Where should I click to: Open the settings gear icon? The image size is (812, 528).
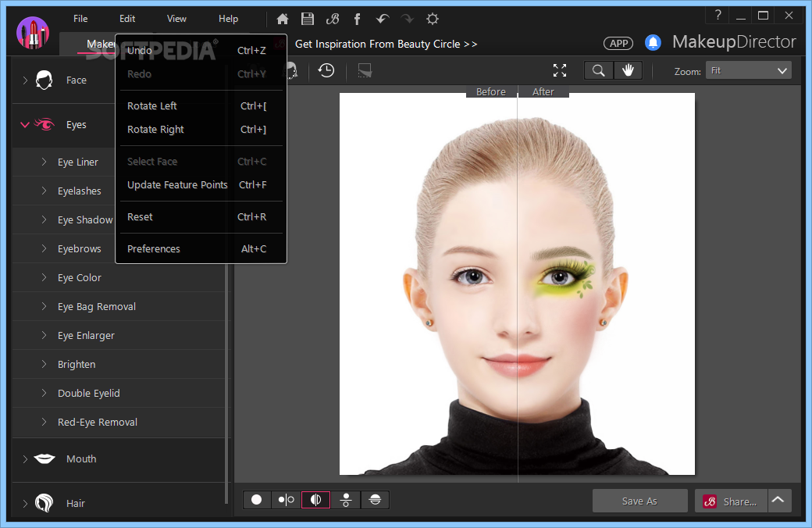432,19
